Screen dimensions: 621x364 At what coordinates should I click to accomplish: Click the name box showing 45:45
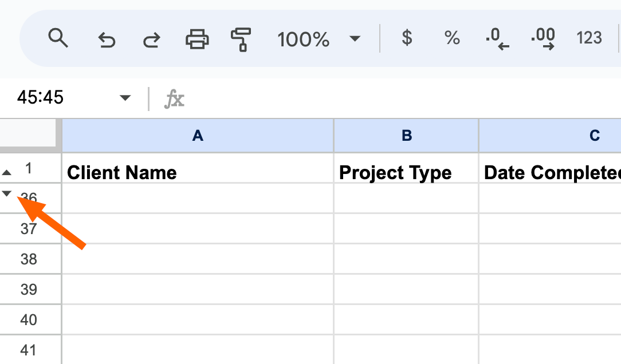coord(41,97)
